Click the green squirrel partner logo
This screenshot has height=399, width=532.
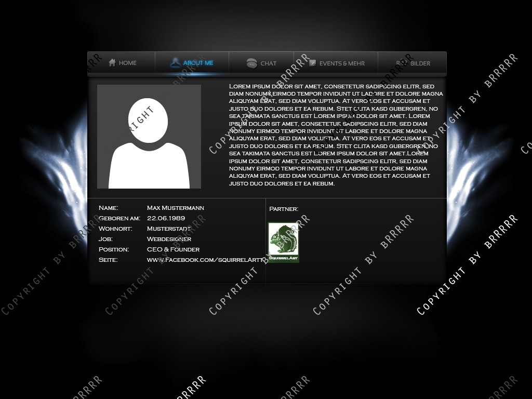pyautogui.click(x=283, y=242)
